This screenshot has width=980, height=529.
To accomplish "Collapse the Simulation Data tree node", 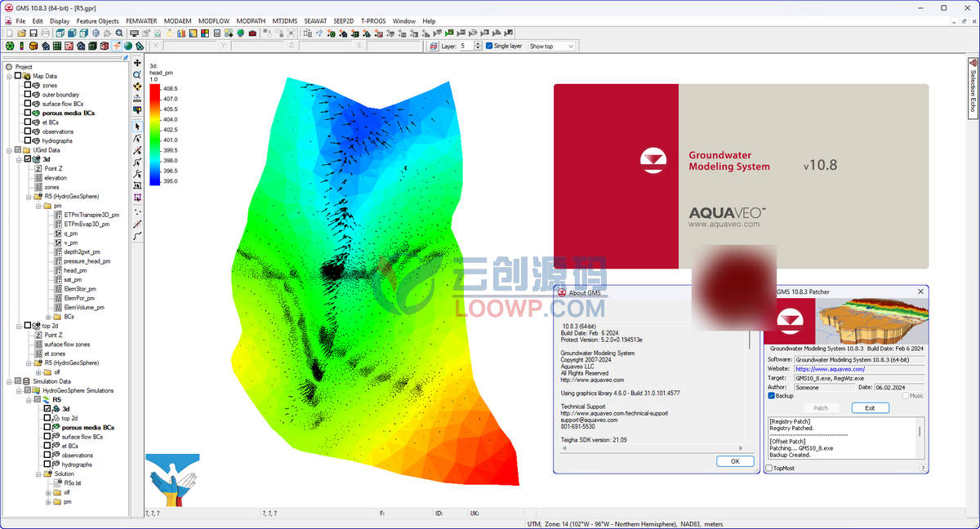I will [9, 381].
